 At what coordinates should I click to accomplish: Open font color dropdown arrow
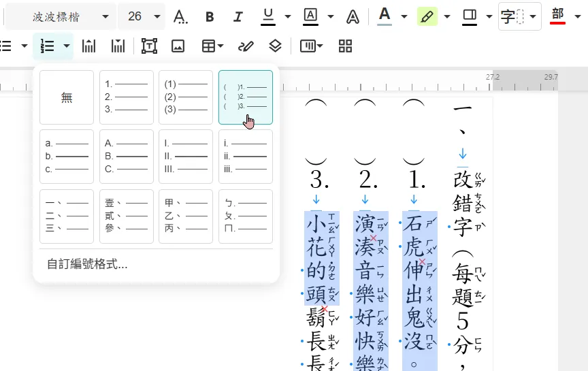(404, 16)
